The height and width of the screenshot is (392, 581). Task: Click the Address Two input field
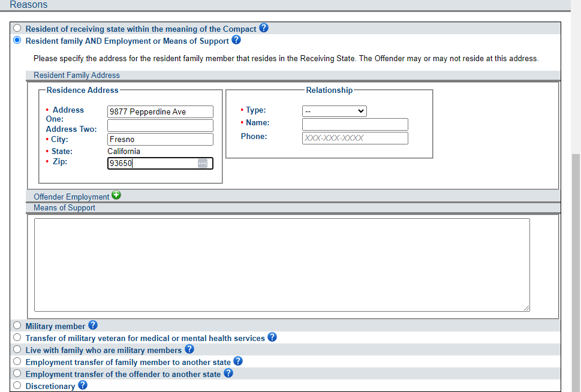pos(161,126)
